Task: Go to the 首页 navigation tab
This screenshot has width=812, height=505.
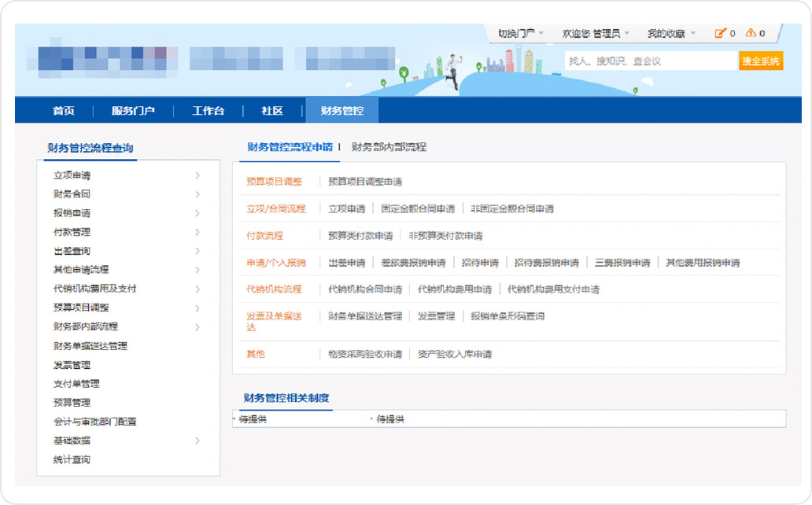Action: click(x=64, y=111)
